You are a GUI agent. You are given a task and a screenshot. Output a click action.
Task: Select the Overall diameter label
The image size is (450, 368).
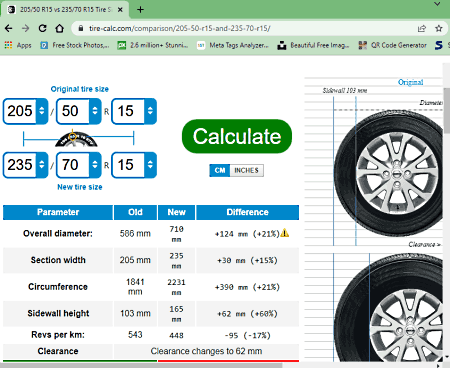(58, 233)
